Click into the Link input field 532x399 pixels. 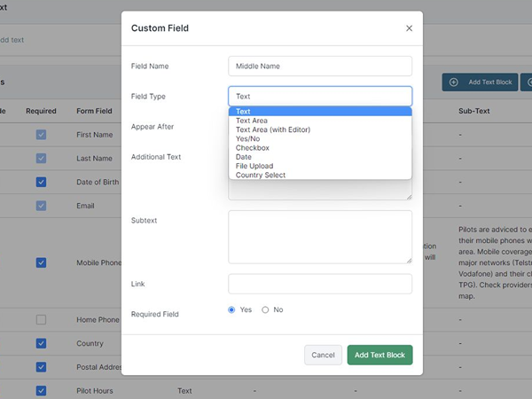click(x=319, y=284)
